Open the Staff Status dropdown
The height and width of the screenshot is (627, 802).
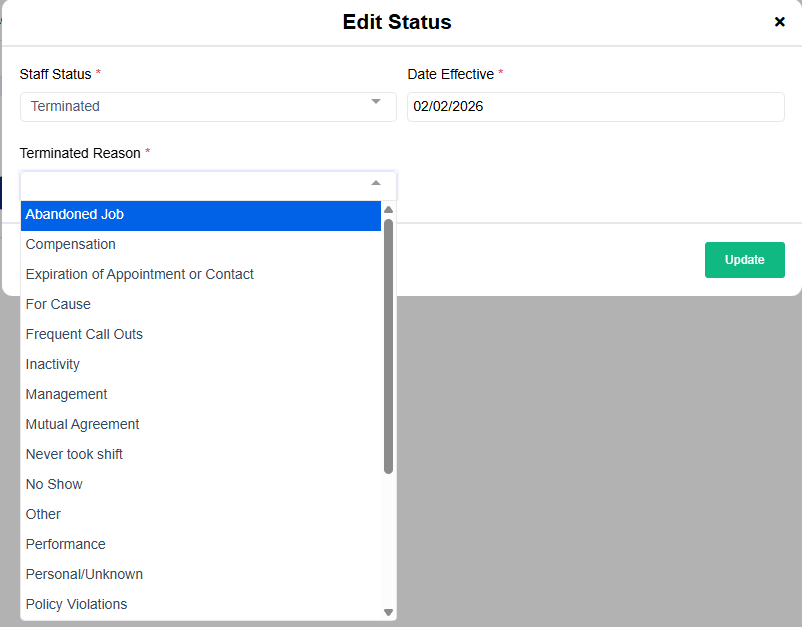tap(208, 106)
